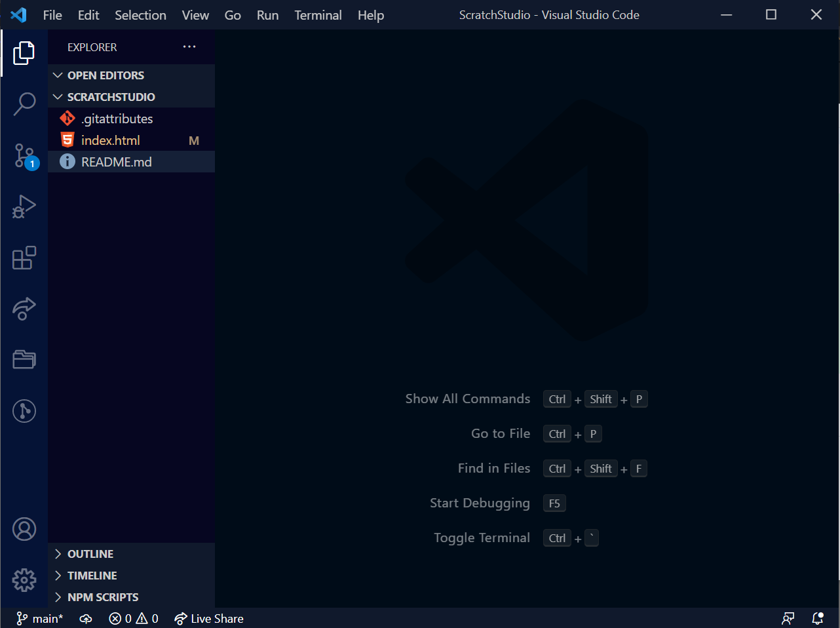
Task: Open the Project Manager folder icon
Action: [x=24, y=359]
